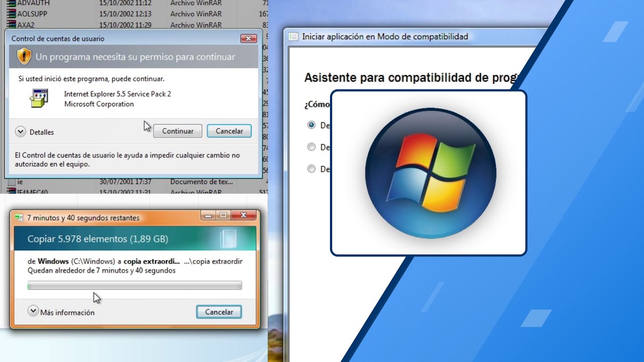644x362 pixels.
Task: Select the second radio option in compatibility wizard
Action: coord(311,147)
